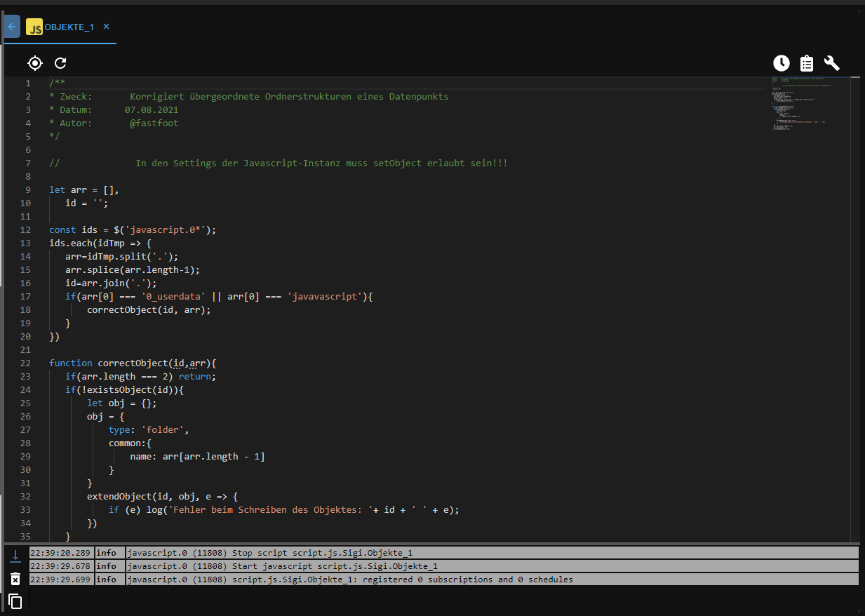Copy the log with copy icon

15,601
